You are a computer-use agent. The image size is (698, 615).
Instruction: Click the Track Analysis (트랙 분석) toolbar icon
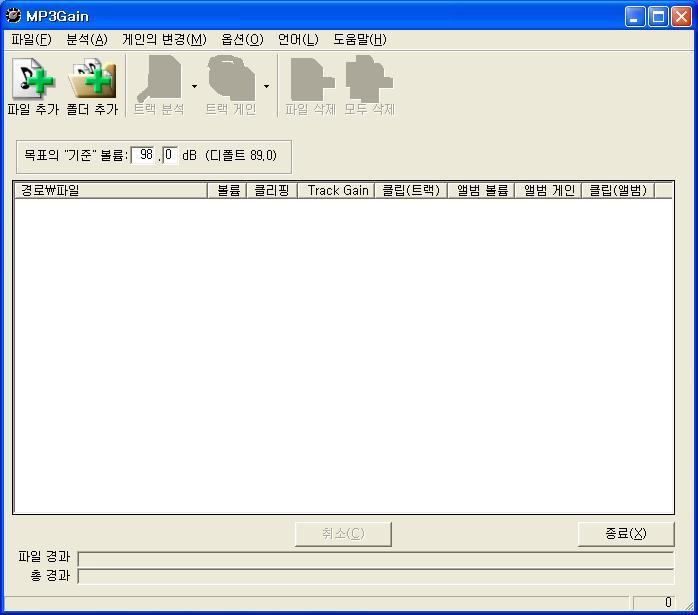[159, 79]
